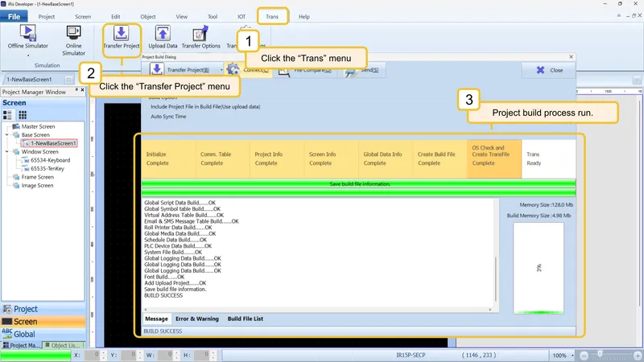Click the vertical scrollbar of build log
The image size is (644, 362).
click(496, 279)
